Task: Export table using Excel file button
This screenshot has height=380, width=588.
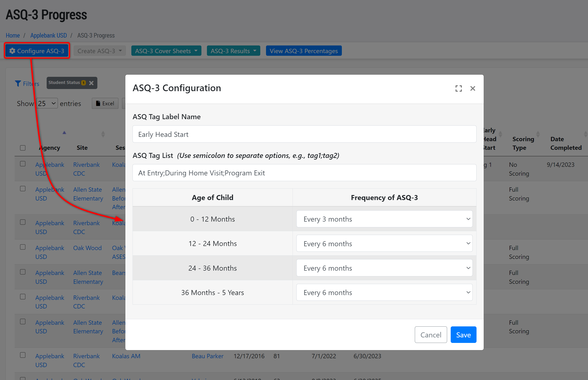Action: coord(105,103)
